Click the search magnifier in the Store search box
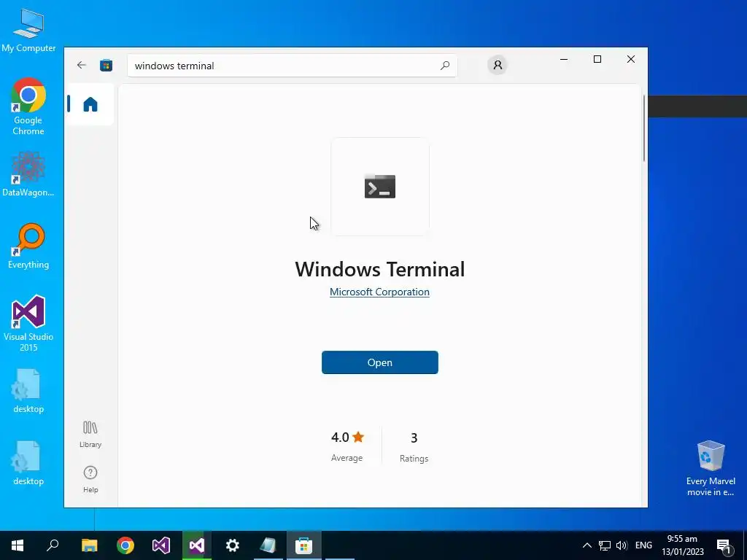 [x=444, y=66]
